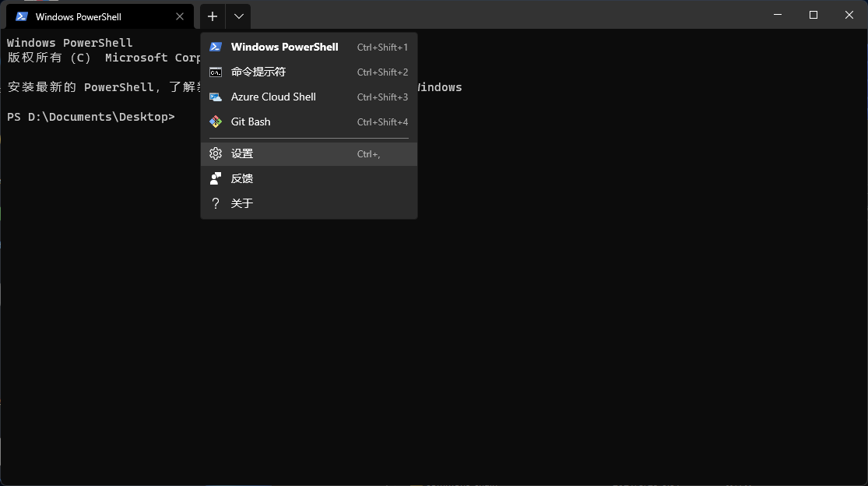The image size is (868, 486).
Task: Click the 版权所有 (C) Microsoft copyright line
Action: point(104,58)
